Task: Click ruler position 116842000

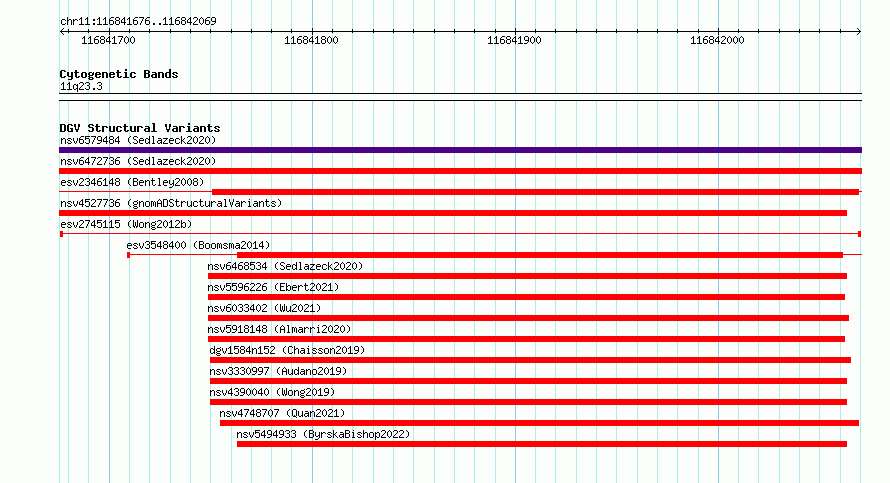Action: 717,40
